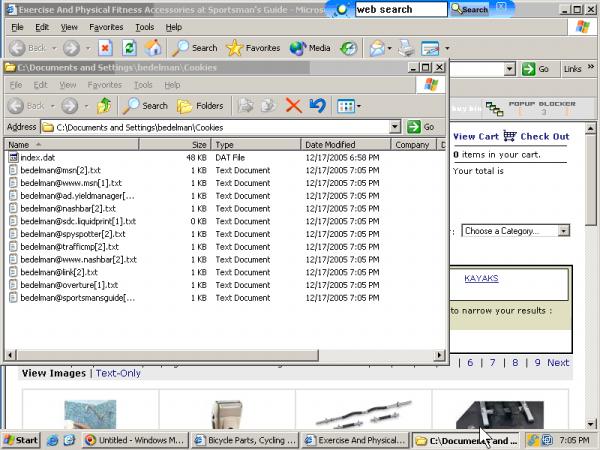Click the Edit page icon in Internet Explorer
The height and width of the screenshot is (450, 600).
pyautogui.click(x=430, y=48)
